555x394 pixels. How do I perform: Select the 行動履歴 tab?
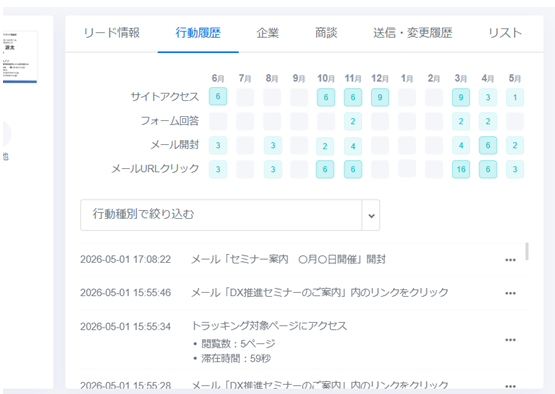point(198,33)
